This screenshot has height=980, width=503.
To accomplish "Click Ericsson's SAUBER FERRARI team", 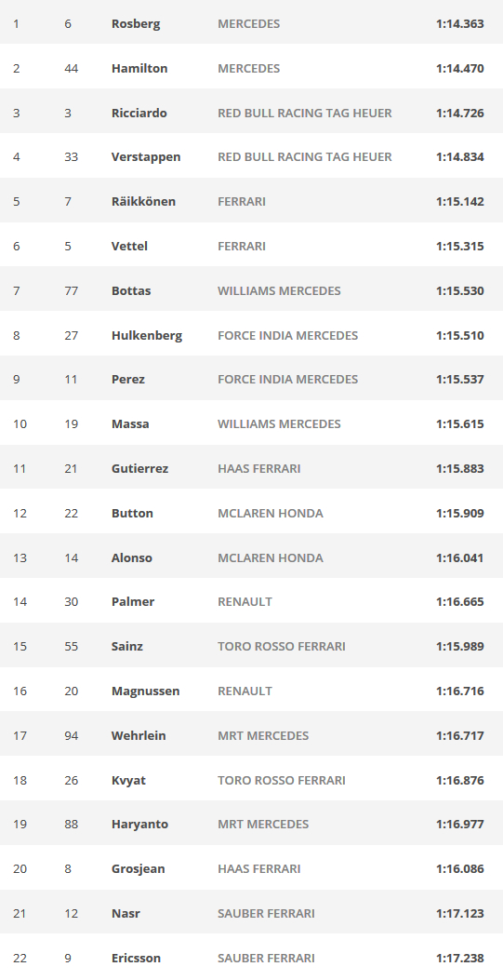I will (267, 958).
